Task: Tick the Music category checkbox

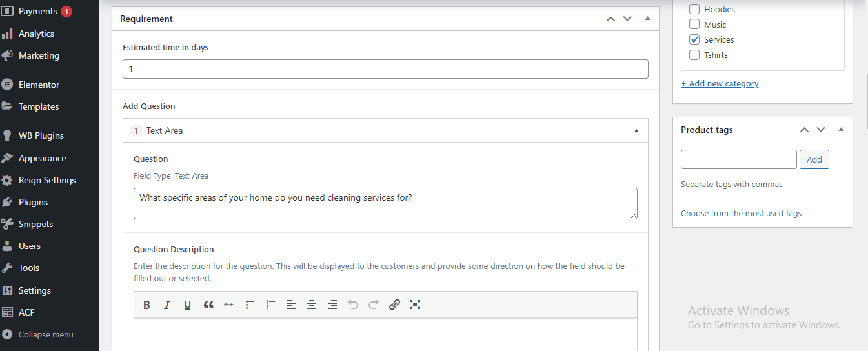Action: tap(694, 25)
